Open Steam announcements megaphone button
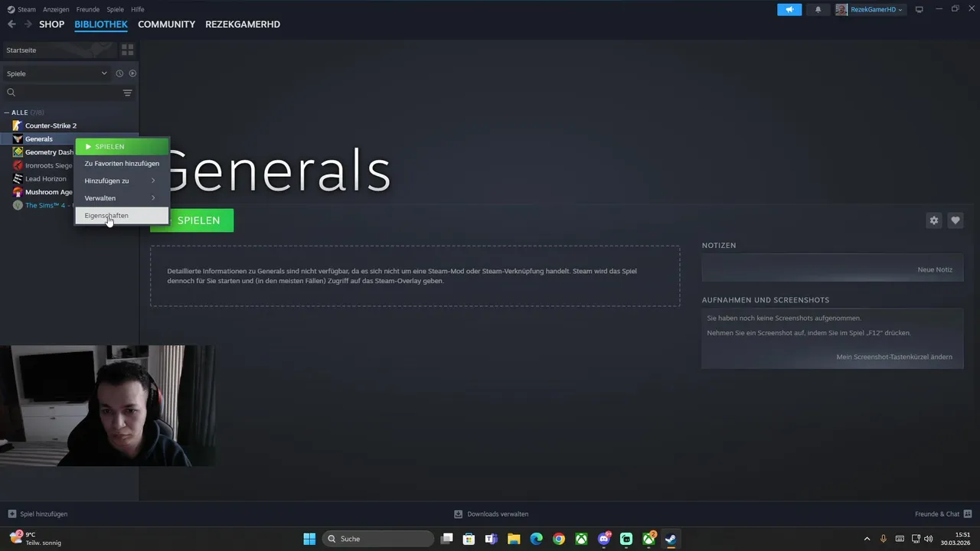 tap(789, 9)
